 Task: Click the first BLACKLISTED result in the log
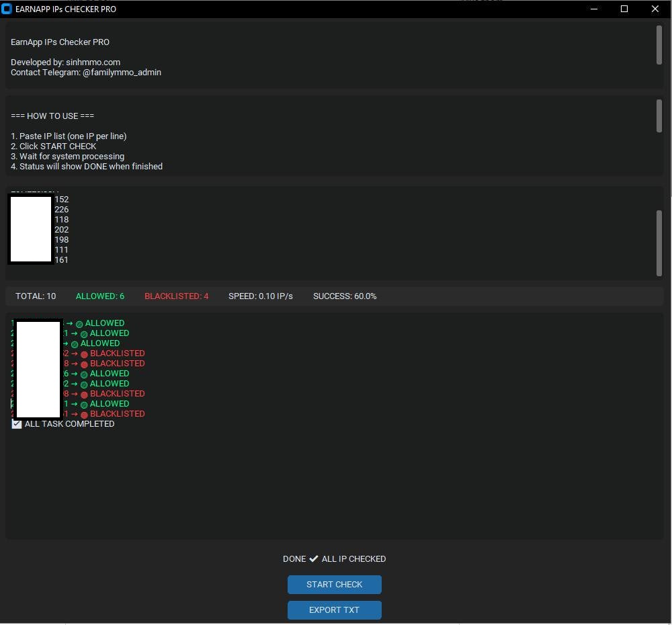click(118, 353)
